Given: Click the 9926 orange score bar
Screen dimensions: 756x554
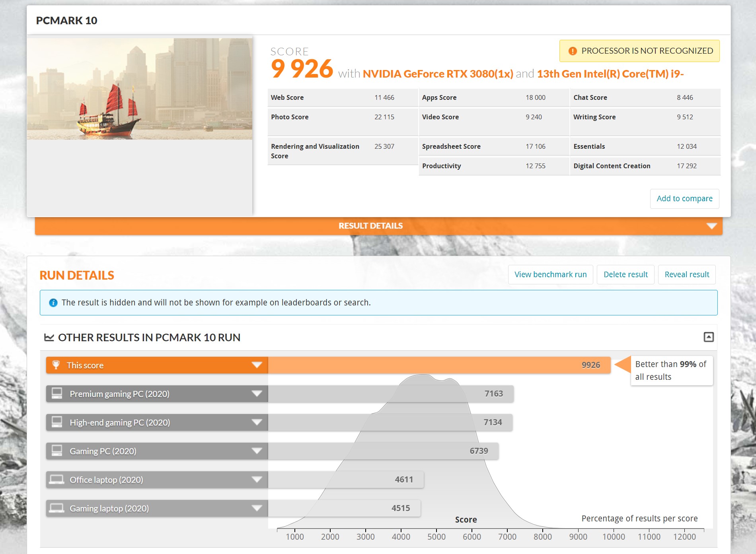Looking at the screenshot, I should [x=439, y=365].
